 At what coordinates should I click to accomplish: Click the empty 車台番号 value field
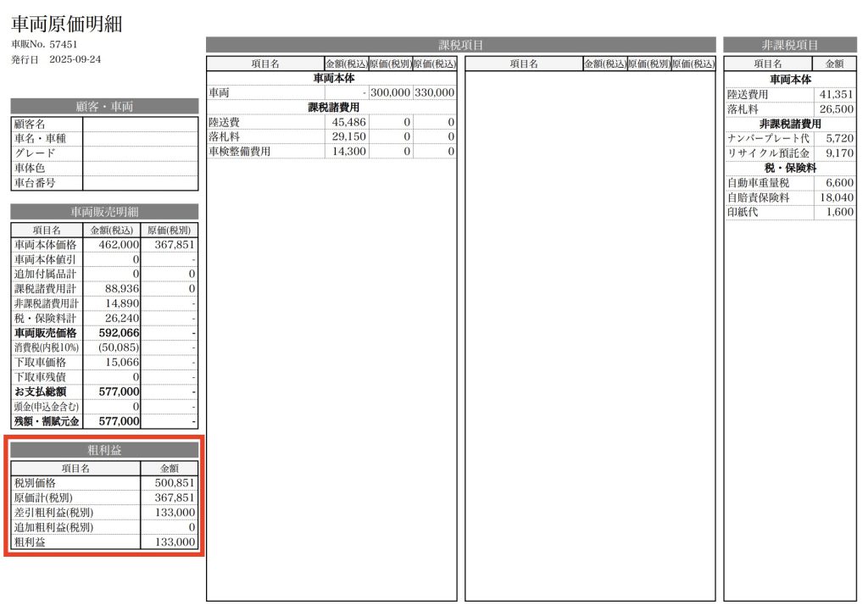(x=140, y=182)
